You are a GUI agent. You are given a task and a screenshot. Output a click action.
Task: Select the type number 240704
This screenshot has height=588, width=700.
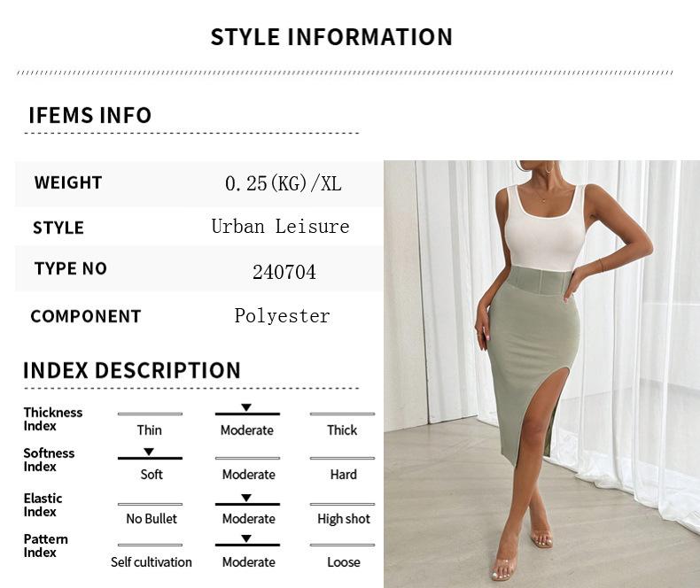click(284, 272)
